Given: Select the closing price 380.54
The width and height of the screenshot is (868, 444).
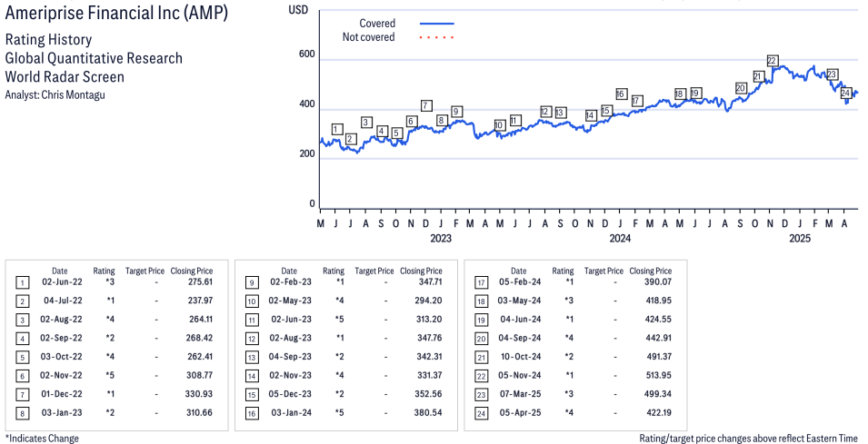Looking at the screenshot, I should [x=428, y=413].
